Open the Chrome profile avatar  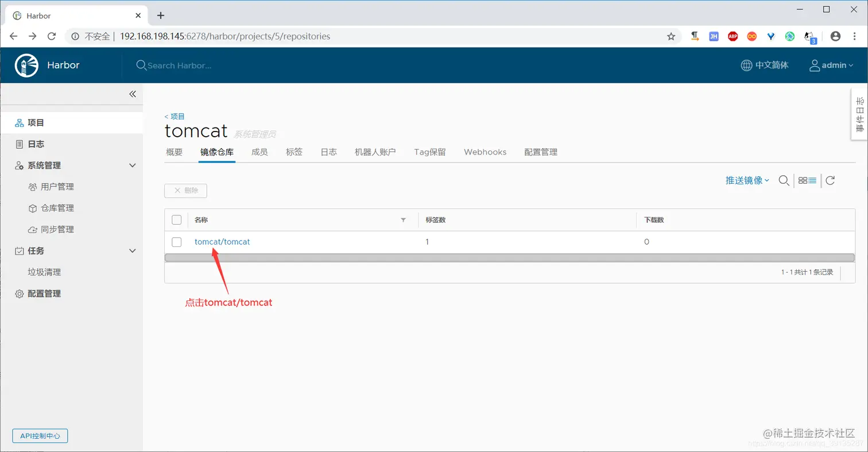pos(835,36)
